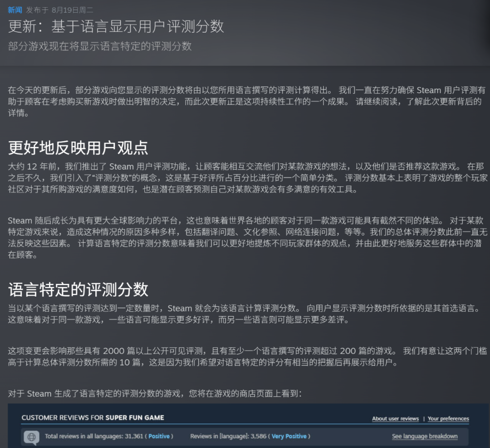
Task: Click the blue Positive rating text
Action: [159, 436]
